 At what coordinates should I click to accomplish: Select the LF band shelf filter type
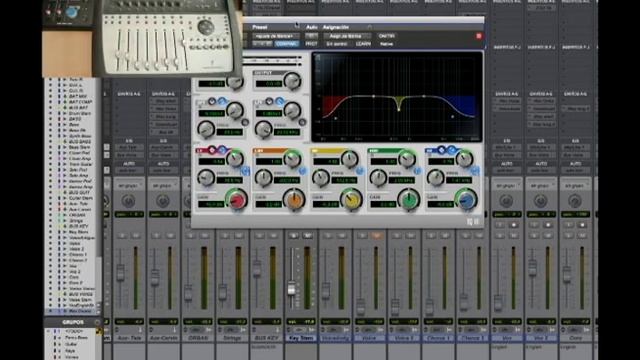[222, 150]
